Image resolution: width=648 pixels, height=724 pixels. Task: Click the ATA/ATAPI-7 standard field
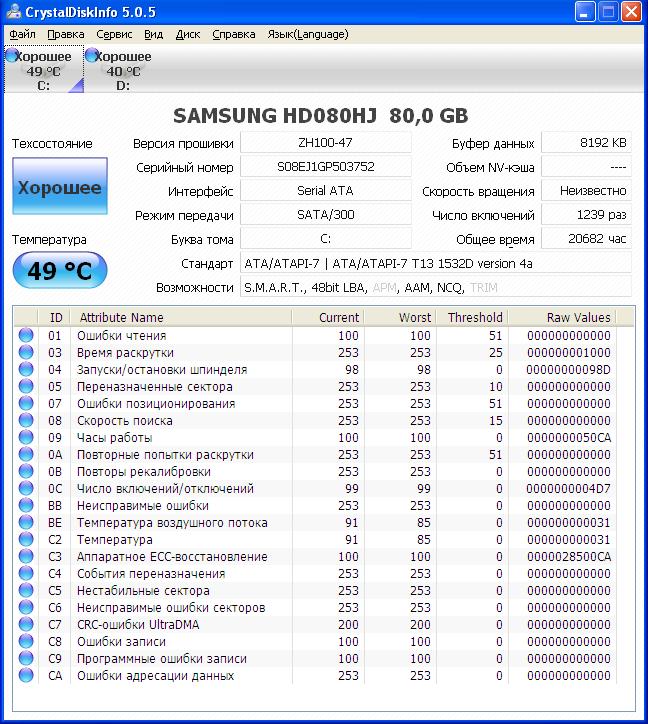(x=436, y=264)
